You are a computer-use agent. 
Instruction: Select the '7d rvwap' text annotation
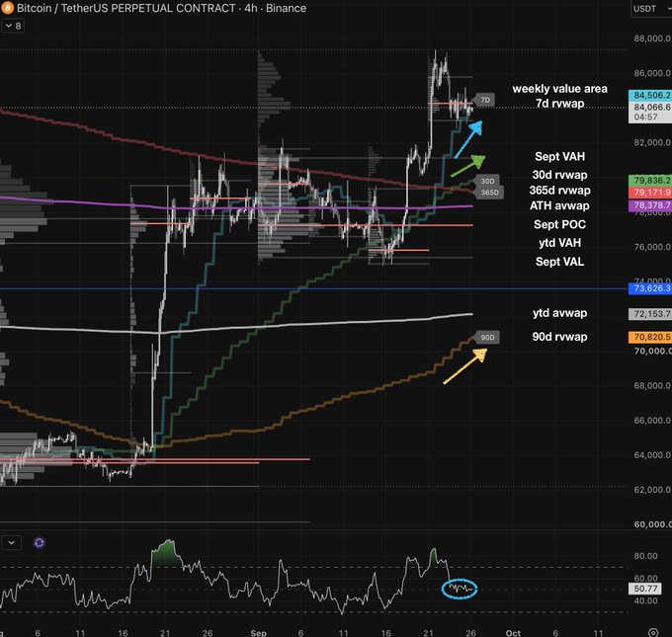click(x=559, y=104)
